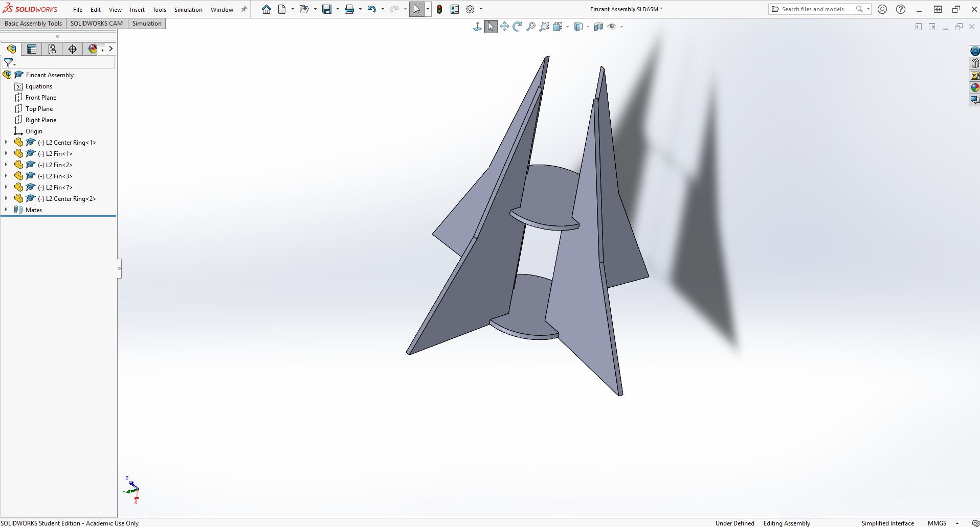The width and height of the screenshot is (980, 527).
Task: Switch to the PropertyManager tab icon
Action: click(32, 49)
